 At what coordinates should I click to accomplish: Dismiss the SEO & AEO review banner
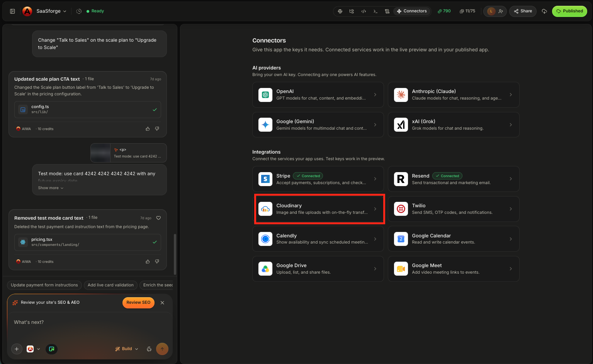coord(162,303)
